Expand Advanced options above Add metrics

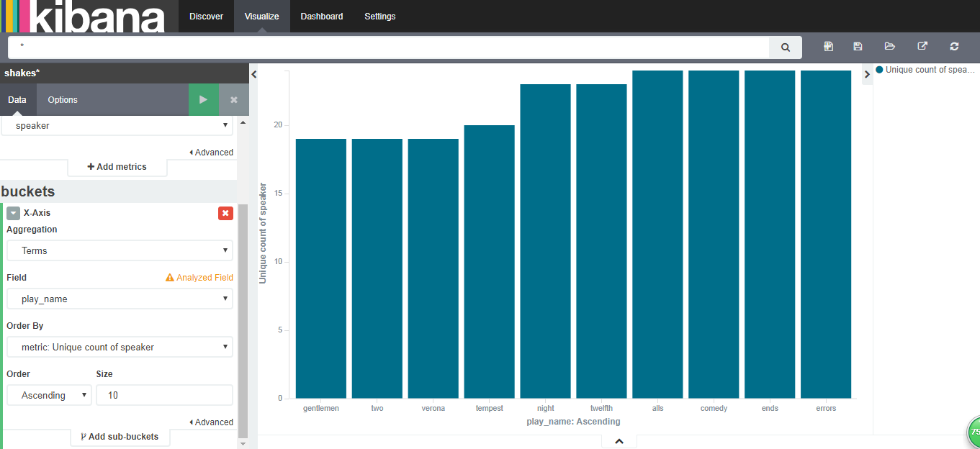[x=211, y=153]
